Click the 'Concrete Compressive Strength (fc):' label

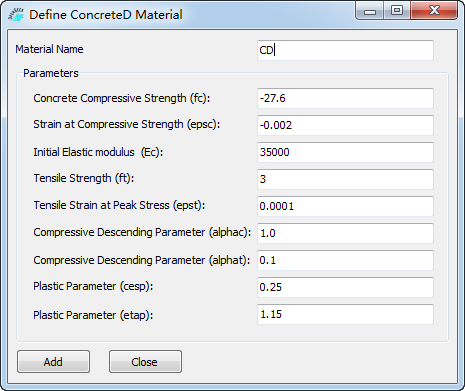122,98
